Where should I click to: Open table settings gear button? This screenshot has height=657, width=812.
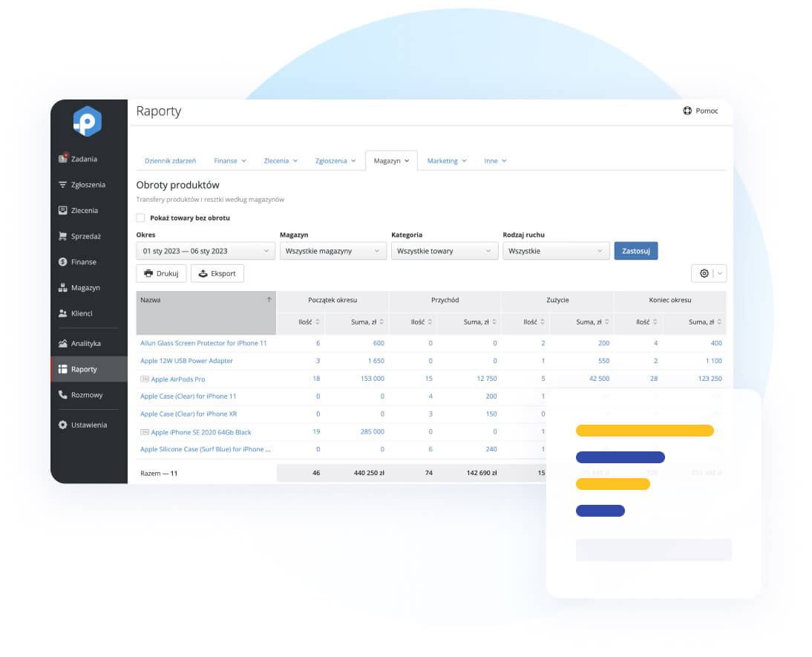704,273
